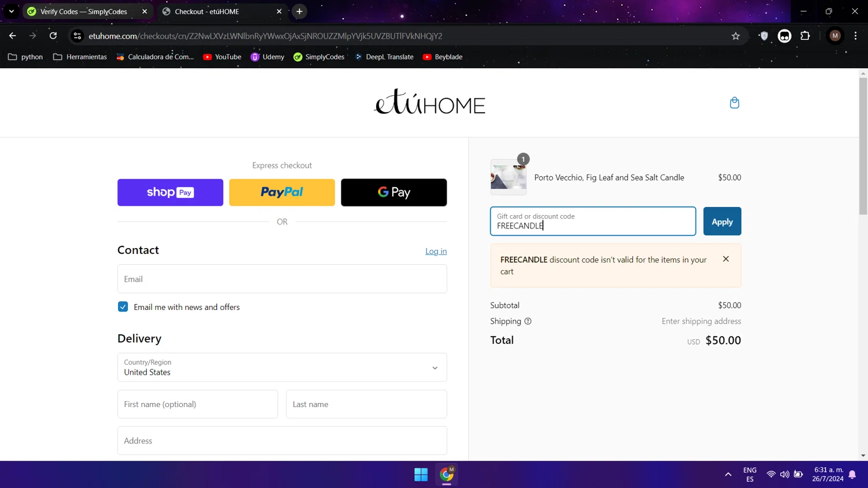Click the Porto Vecchio, Fig Leaf candle name
Viewport: 868px width, 488px height.
tap(609, 178)
